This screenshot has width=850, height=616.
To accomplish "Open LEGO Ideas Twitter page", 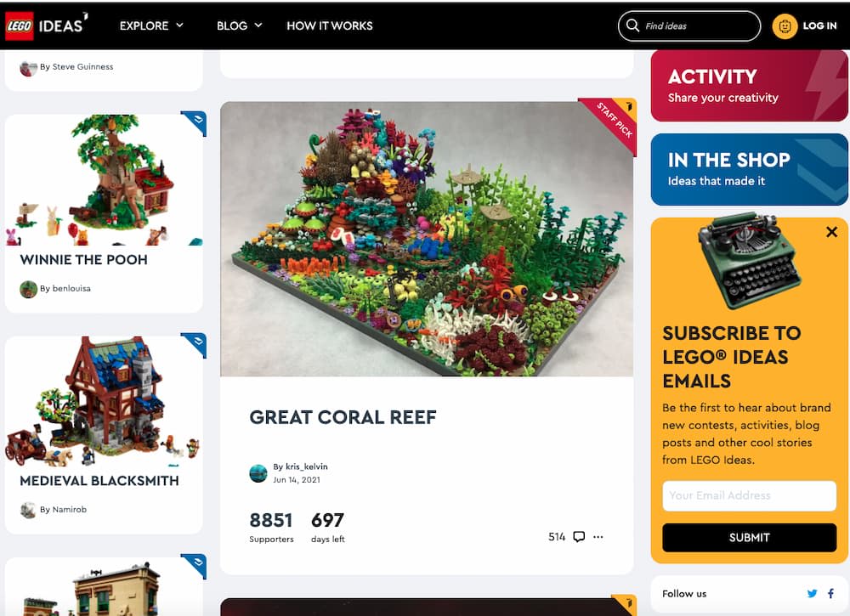I will [812, 593].
